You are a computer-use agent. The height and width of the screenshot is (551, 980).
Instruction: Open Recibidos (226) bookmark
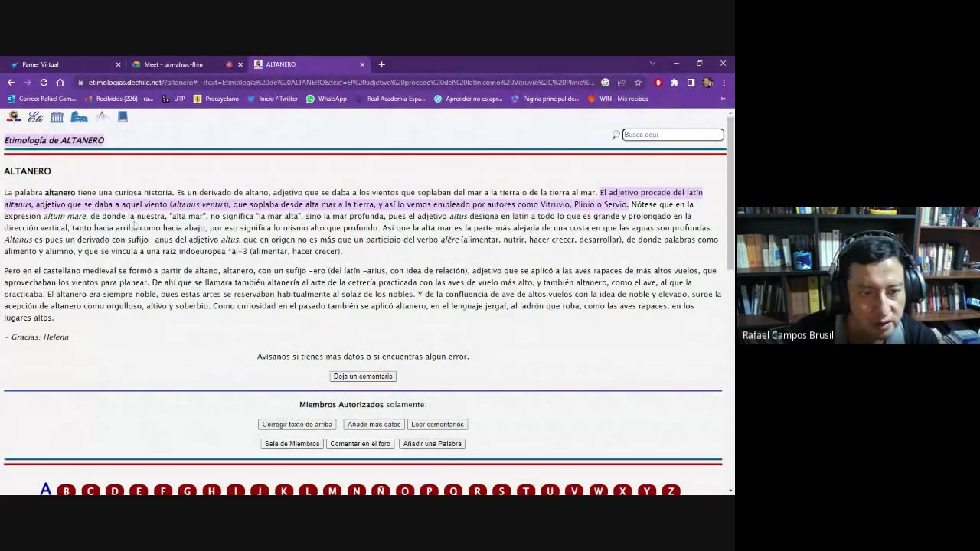(x=119, y=99)
